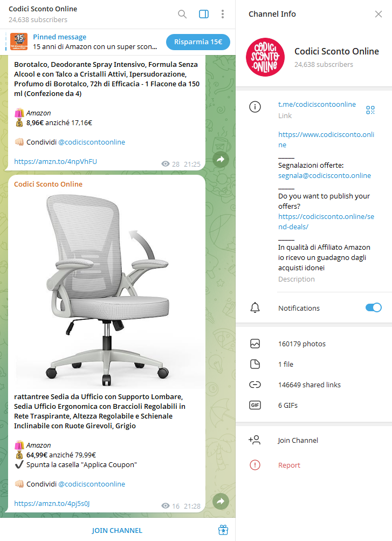Click the '8,96€ anziché 17,16€' price text
This screenshot has width=392, height=541.
(x=59, y=122)
